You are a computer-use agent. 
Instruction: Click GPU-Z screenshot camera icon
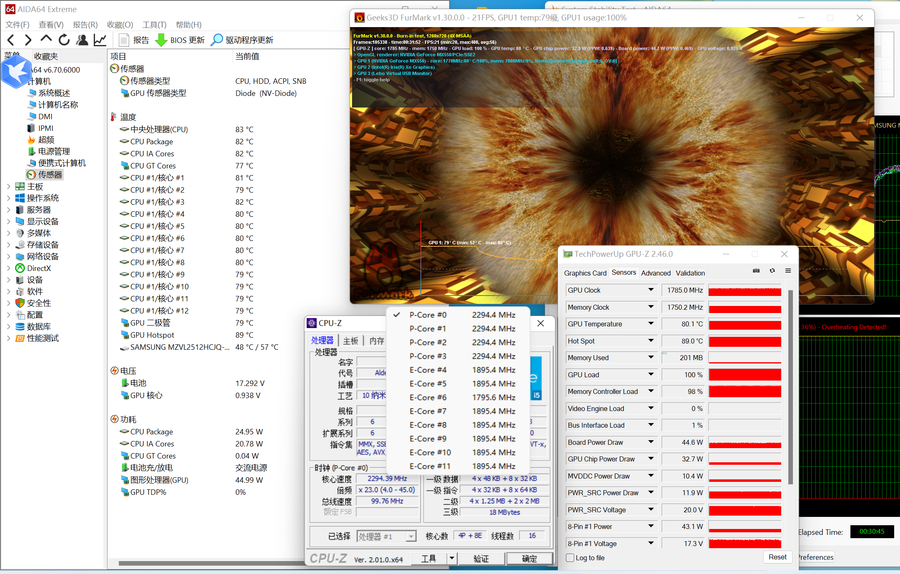756,271
